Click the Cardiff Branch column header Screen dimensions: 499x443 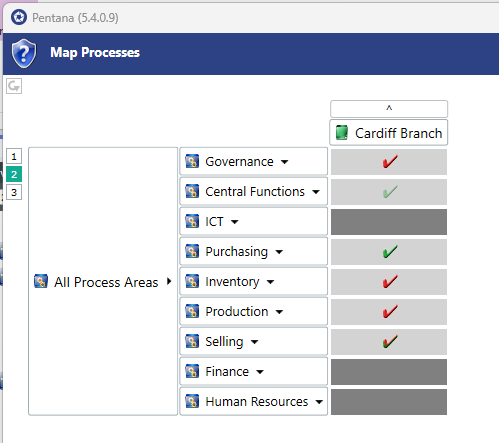point(389,133)
